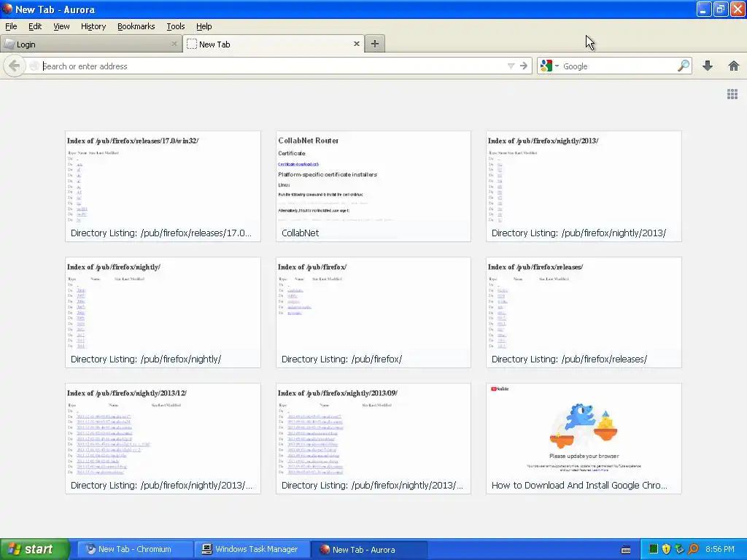This screenshot has height=560, width=747.
Task: Open the nightly/2013/09/ directory thumbnail
Action: tap(373, 438)
